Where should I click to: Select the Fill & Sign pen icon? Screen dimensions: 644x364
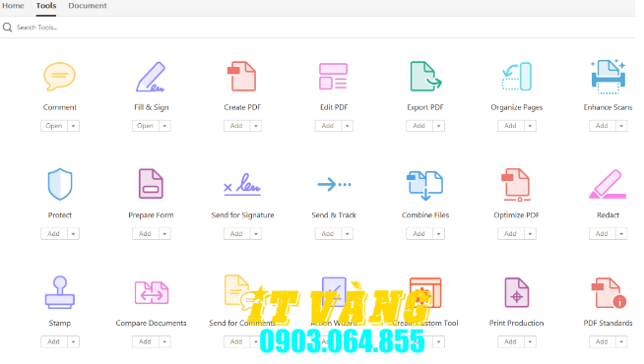pyautogui.click(x=151, y=77)
